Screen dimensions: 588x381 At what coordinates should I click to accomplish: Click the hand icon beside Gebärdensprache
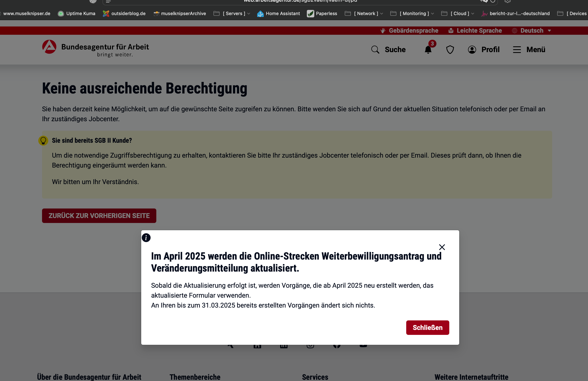click(383, 31)
